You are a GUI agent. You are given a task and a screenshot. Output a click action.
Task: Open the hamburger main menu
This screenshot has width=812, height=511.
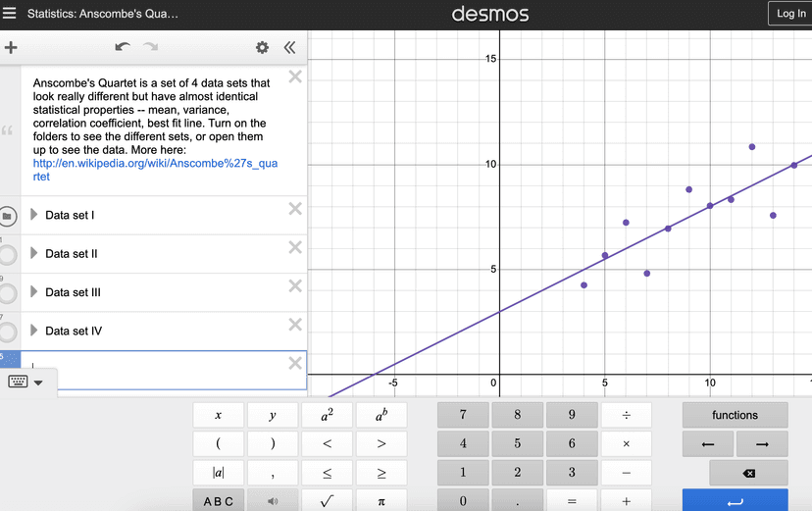tap(10, 13)
